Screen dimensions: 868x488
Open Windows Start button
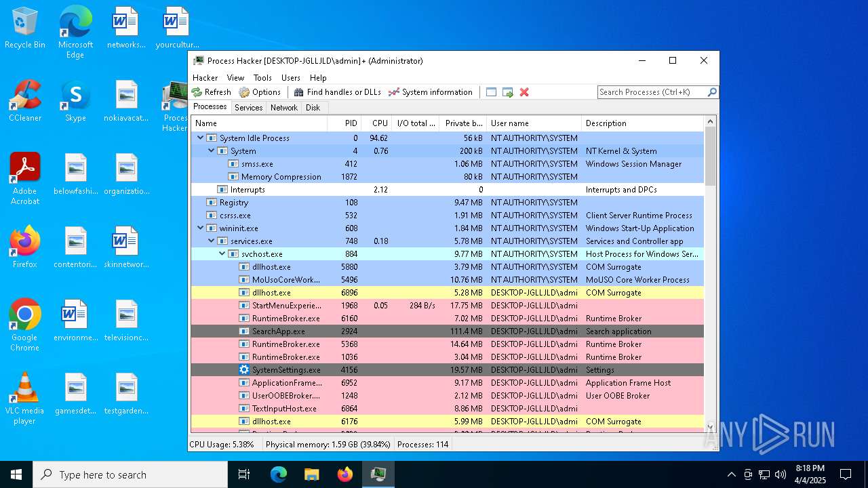click(x=16, y=474)
